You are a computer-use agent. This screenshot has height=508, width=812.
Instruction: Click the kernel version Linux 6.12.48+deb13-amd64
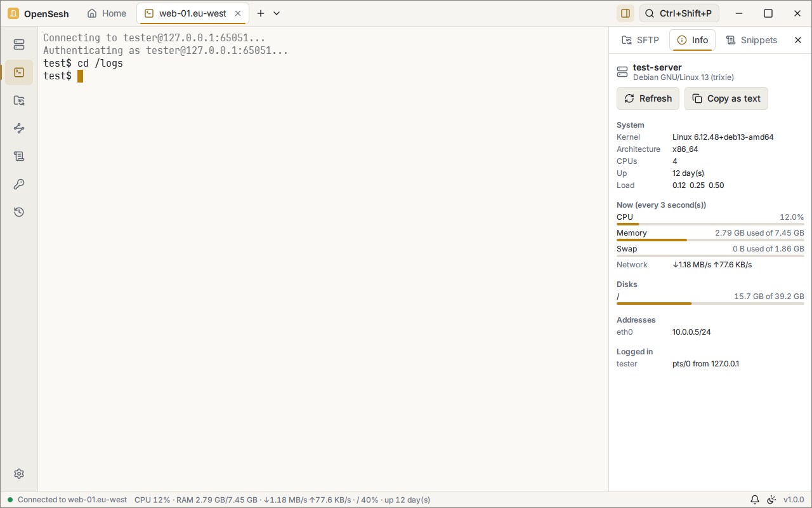(x=723, y=137)
